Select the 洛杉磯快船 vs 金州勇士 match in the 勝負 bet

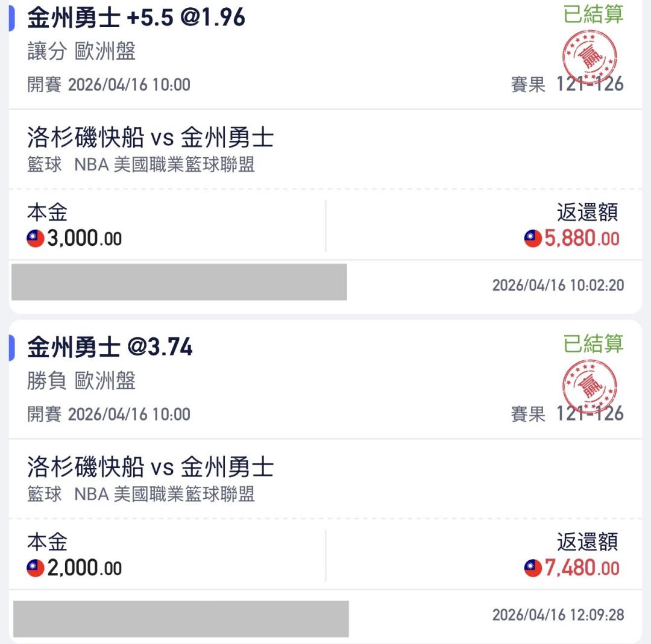pyautogui.click(x=150, y=467)
